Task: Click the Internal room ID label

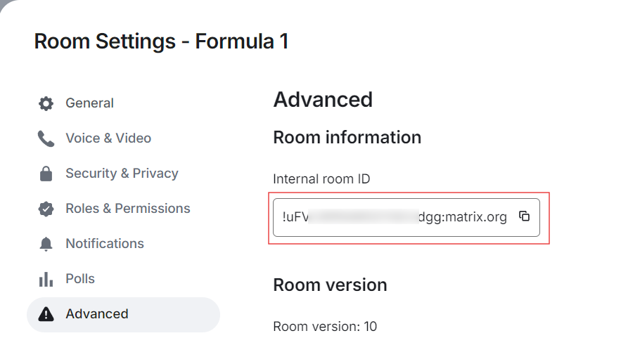Action: pos(321,179)
